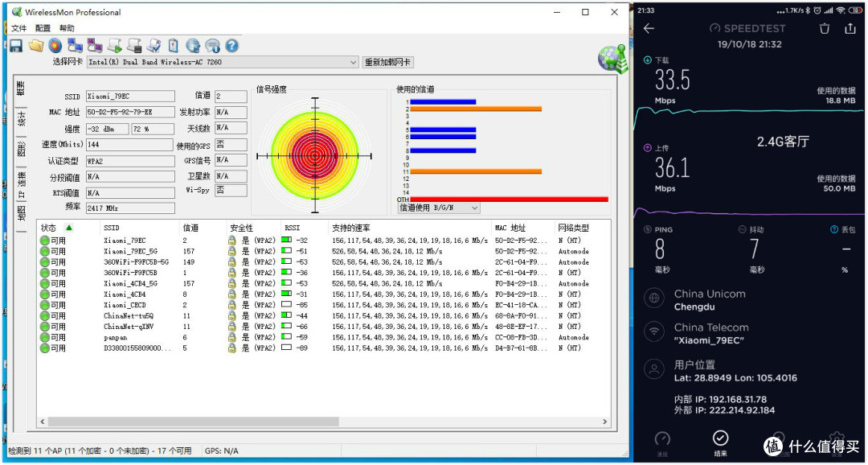
Task: Click green status dot of Xiaomi_CECD row
Action: coord(44,306)
